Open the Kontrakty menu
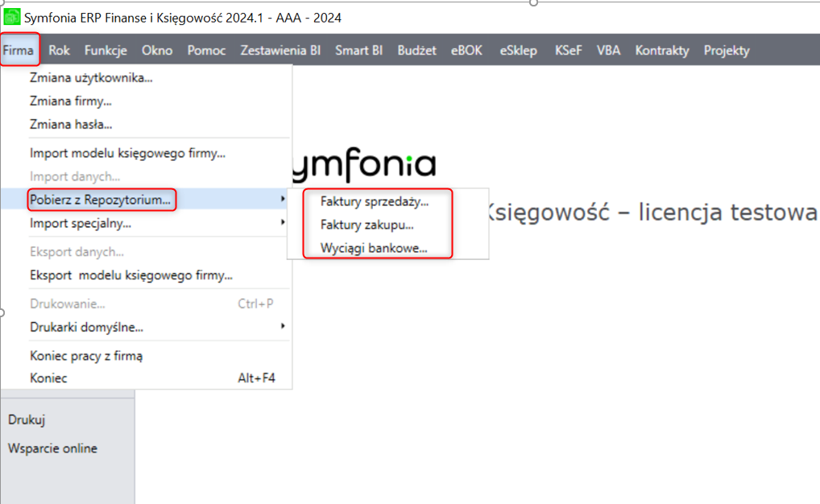 (662, 50)
